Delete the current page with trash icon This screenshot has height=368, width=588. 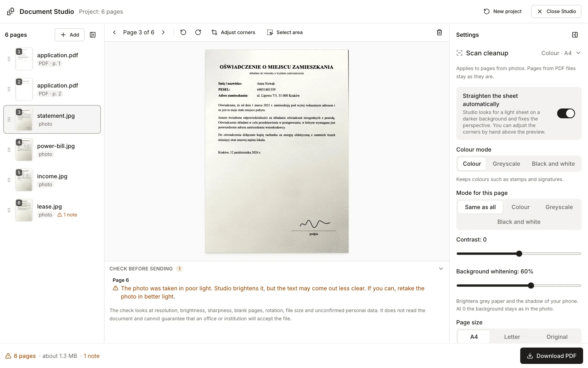pos(439,32)
